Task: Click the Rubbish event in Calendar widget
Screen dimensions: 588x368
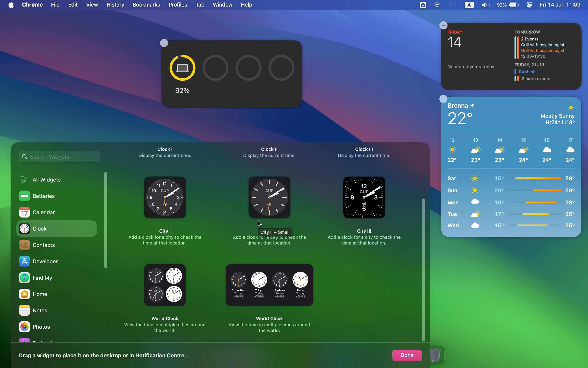Action: tap(527, 72)
